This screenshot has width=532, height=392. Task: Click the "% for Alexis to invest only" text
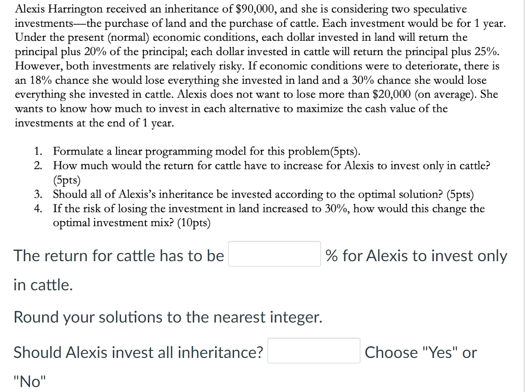click(x=416, y=256)
